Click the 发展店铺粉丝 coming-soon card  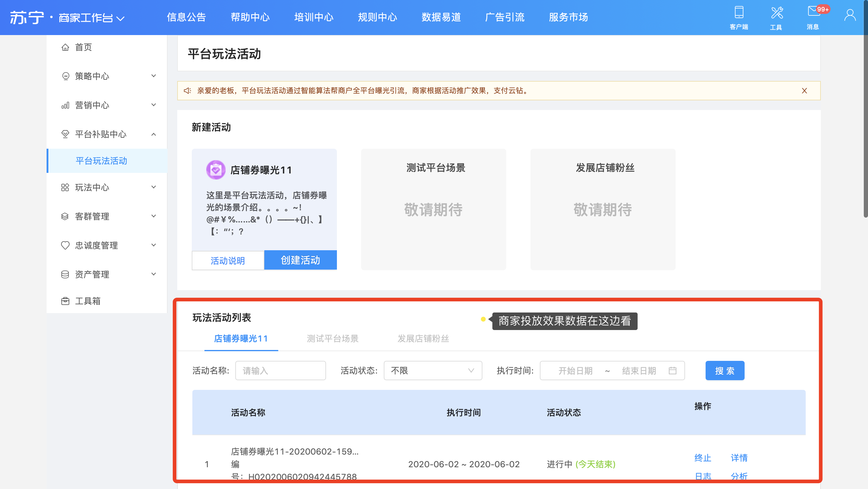pos(603,209)
